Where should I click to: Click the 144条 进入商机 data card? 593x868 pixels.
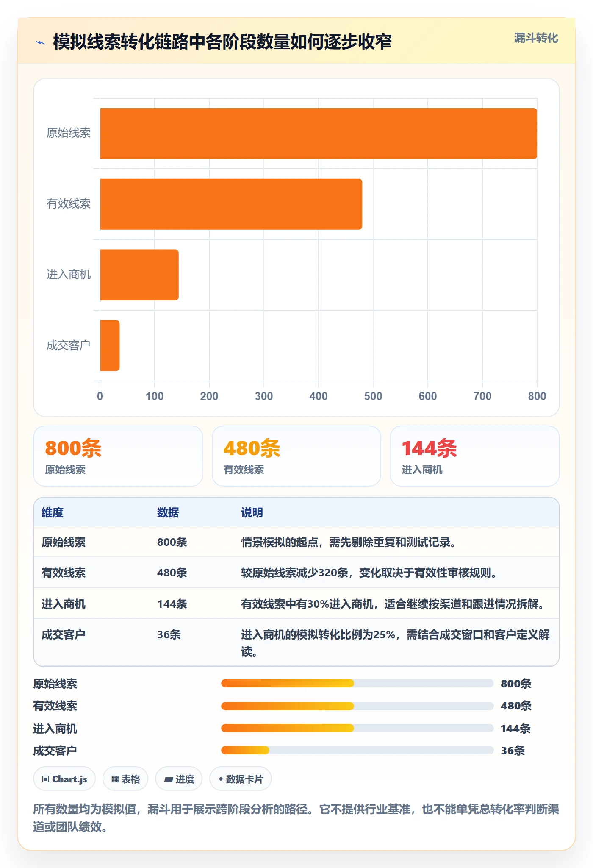475,456
